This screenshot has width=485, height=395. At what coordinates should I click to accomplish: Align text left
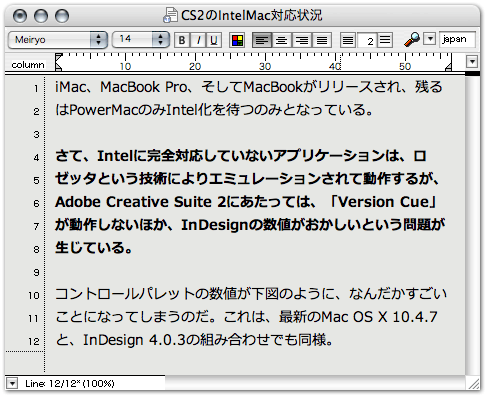coord(262,40)
